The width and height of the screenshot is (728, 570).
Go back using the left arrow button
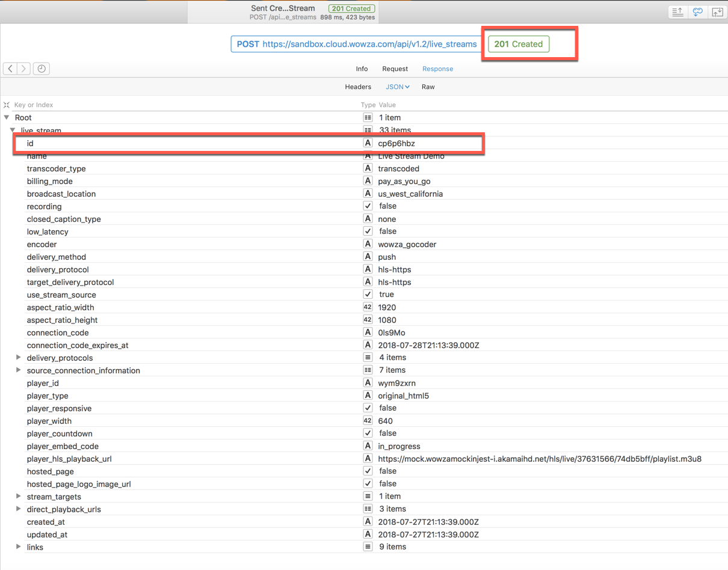point(10,69)
